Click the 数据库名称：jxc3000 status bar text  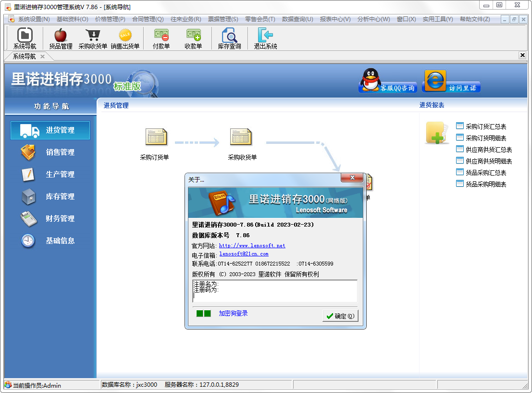point(129,384)
